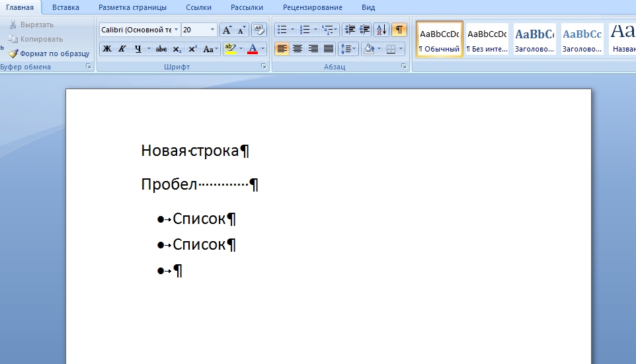
Task: Apply the red font color (A)
Action: (x=253, y=49)
